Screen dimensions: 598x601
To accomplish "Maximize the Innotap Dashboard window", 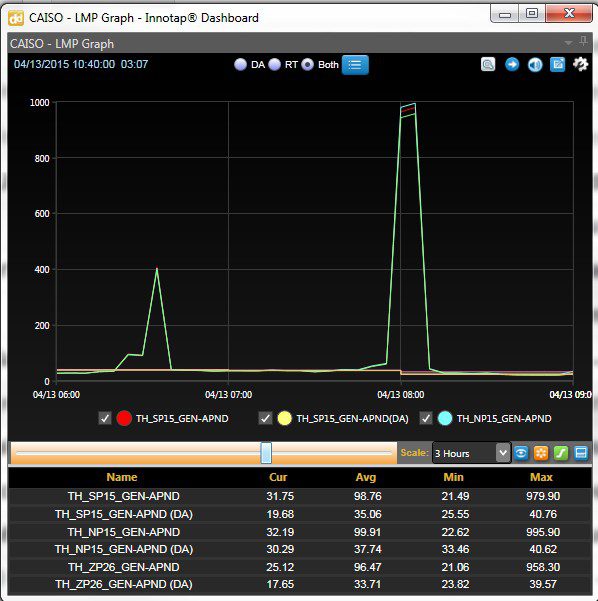I will 532,14.
